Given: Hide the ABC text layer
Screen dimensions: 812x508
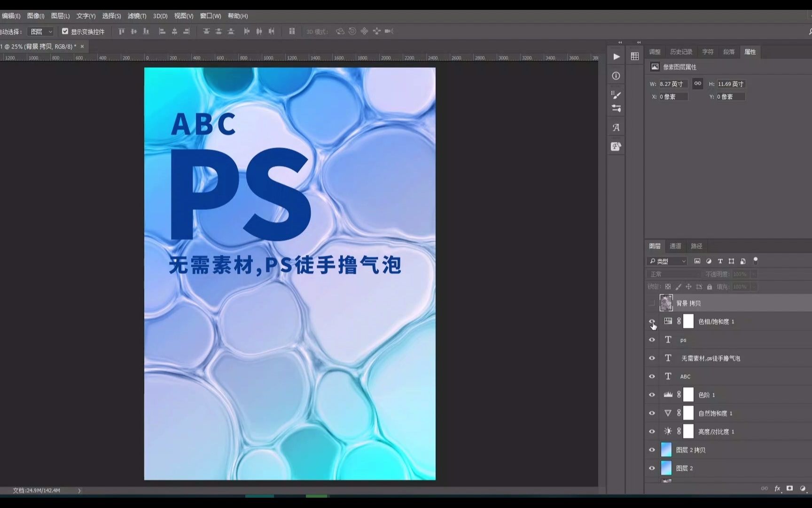Looking at the screenshot, I should click(652, 377).
